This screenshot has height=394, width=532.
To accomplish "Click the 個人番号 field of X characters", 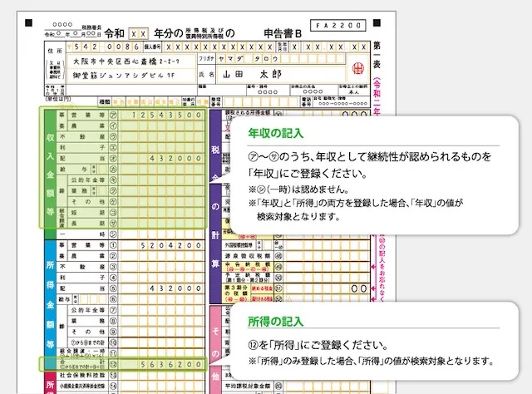I will click(219, 47).
